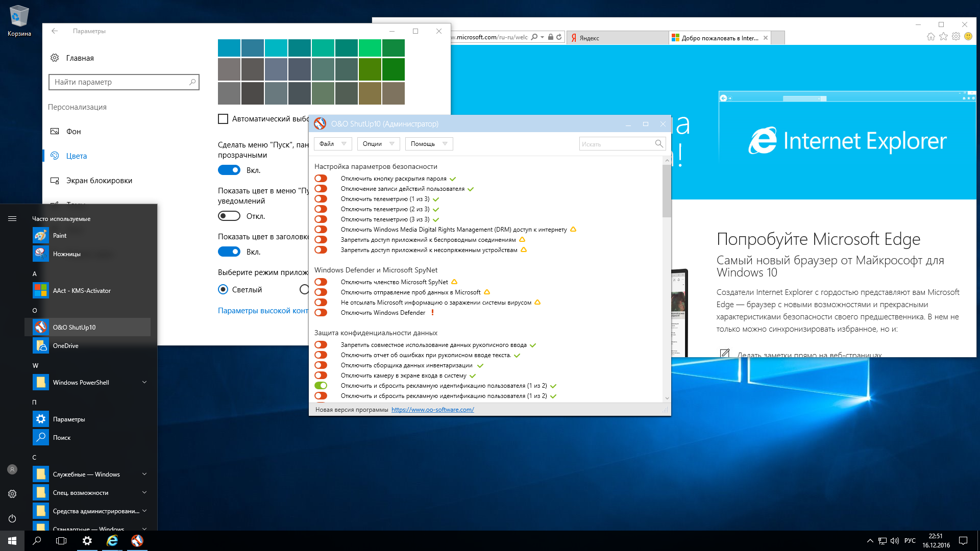The height and width of the screenshot is (551, 980).
Task: Show hidden tray icons chevron
Action: point(870,541)
